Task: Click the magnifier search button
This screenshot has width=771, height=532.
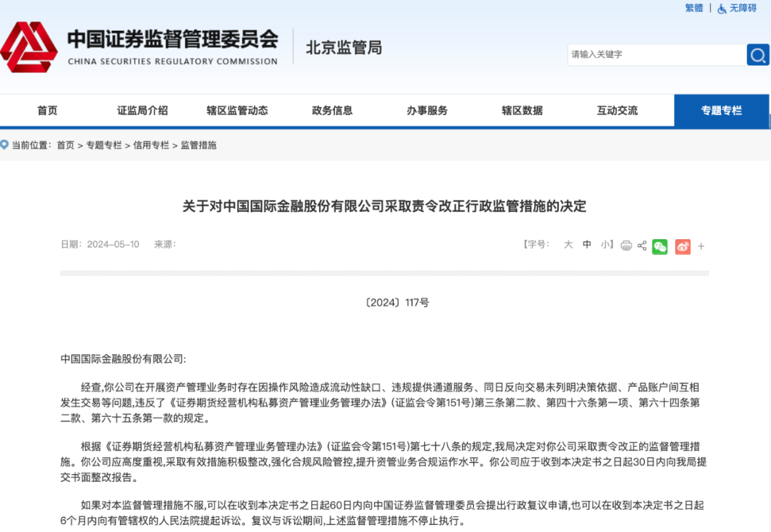Action: tap(757, 54)
